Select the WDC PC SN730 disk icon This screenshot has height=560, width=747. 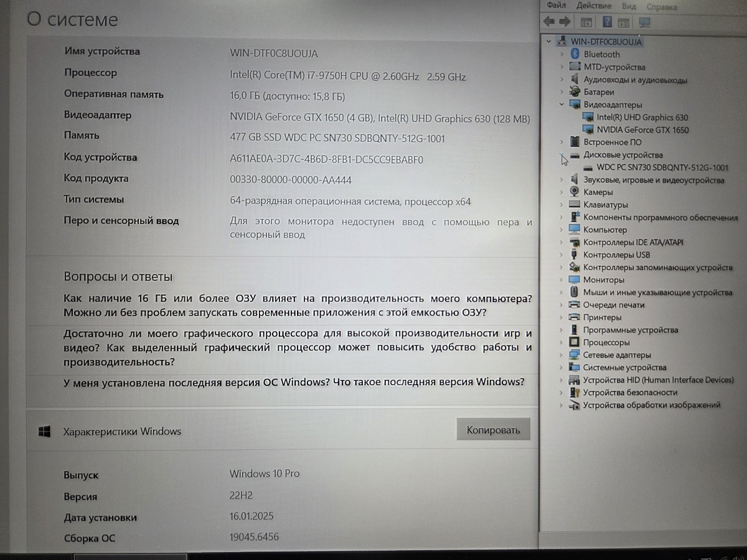coord(588,167)
